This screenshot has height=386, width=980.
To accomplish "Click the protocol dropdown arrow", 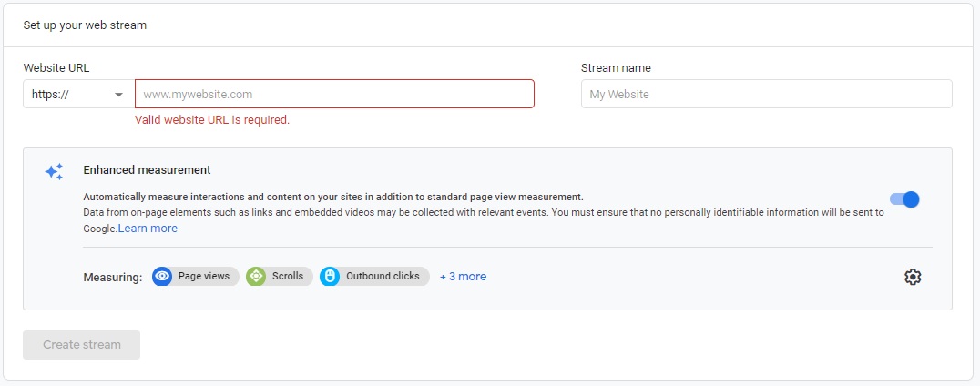I will tap(118, 95).
